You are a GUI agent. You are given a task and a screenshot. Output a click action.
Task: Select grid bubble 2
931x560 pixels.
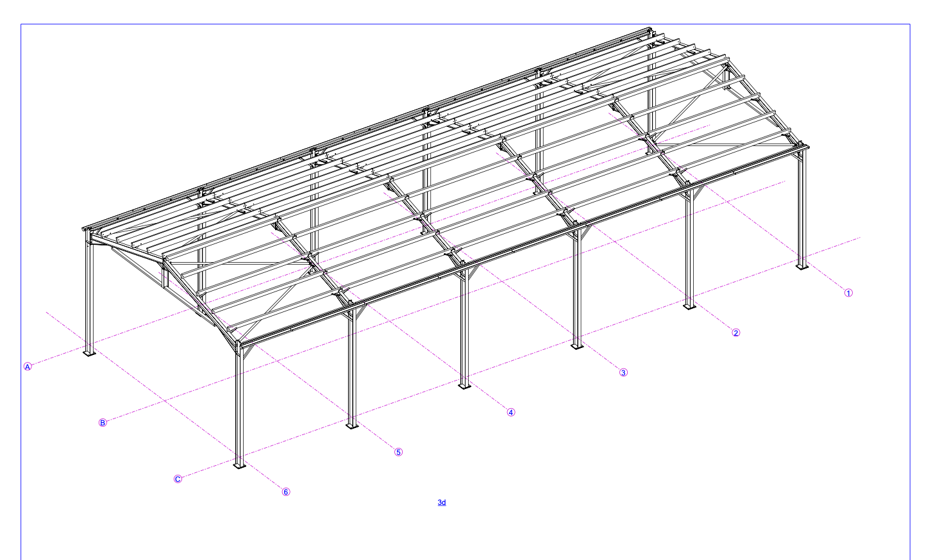[x=736, y=333]
